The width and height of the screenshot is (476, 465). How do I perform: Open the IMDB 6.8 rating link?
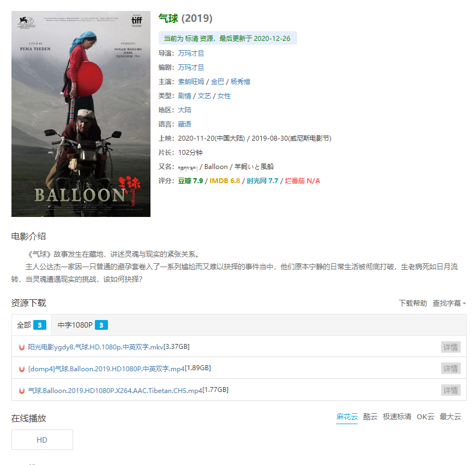click(x=225, y=181)
